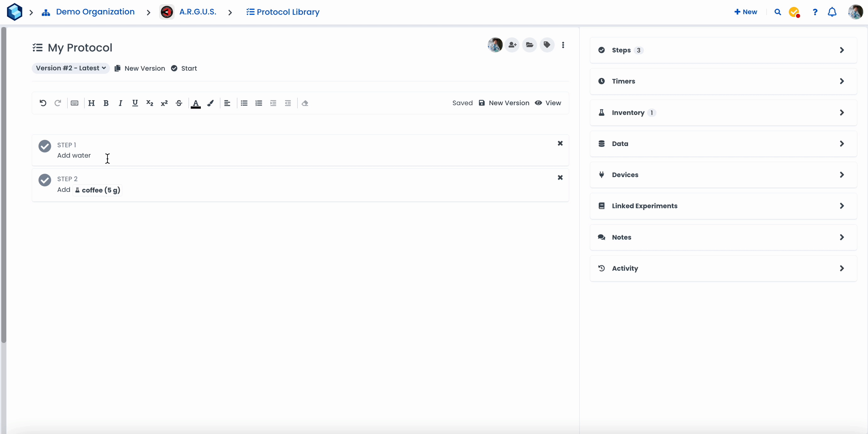
Task: Open the tag icon for protocol
Action: coord(547,45)
